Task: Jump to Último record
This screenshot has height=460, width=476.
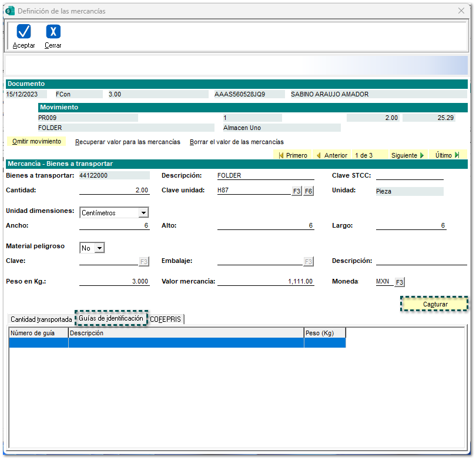Action: 447,155
